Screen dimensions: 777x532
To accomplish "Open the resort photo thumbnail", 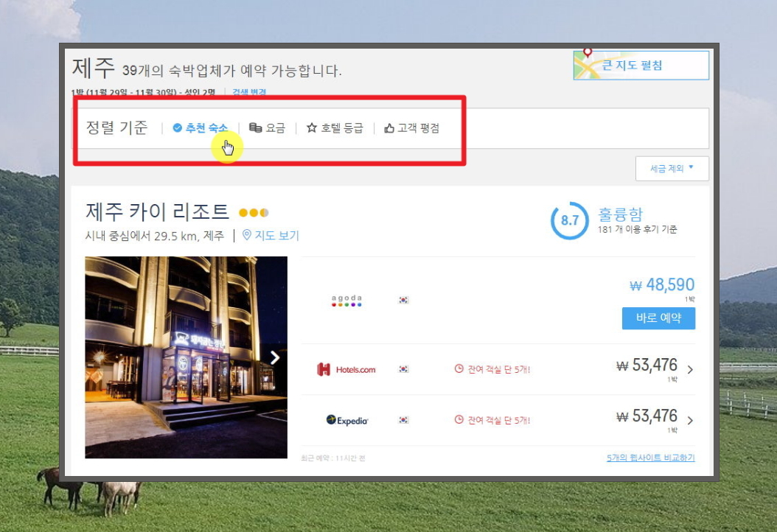I will point(186,357).
